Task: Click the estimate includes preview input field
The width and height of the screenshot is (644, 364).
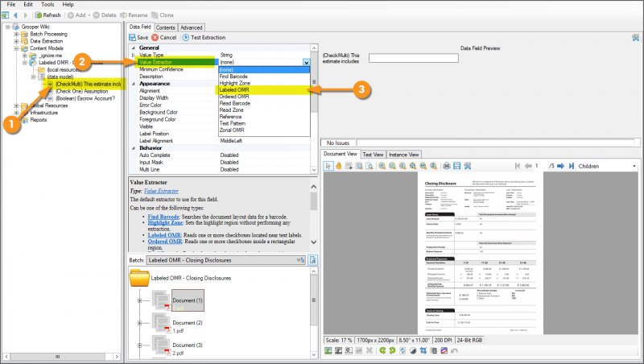Action: click(413, 57)
